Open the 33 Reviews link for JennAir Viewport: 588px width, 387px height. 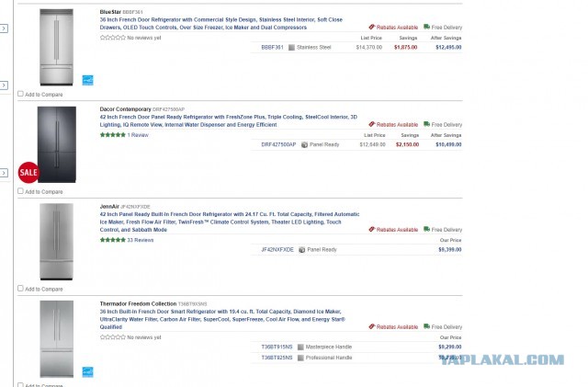141,240
